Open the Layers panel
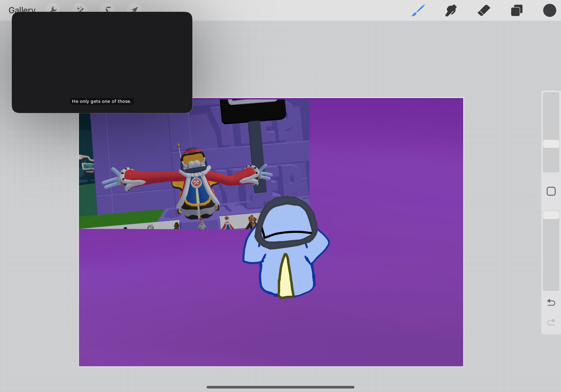The width and height of the screenshot is (561, 392). coord(517,11)
